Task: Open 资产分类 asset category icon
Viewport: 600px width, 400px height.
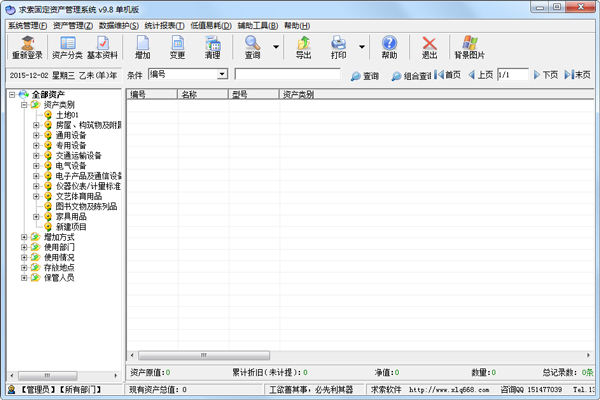Action: point(68,47)
